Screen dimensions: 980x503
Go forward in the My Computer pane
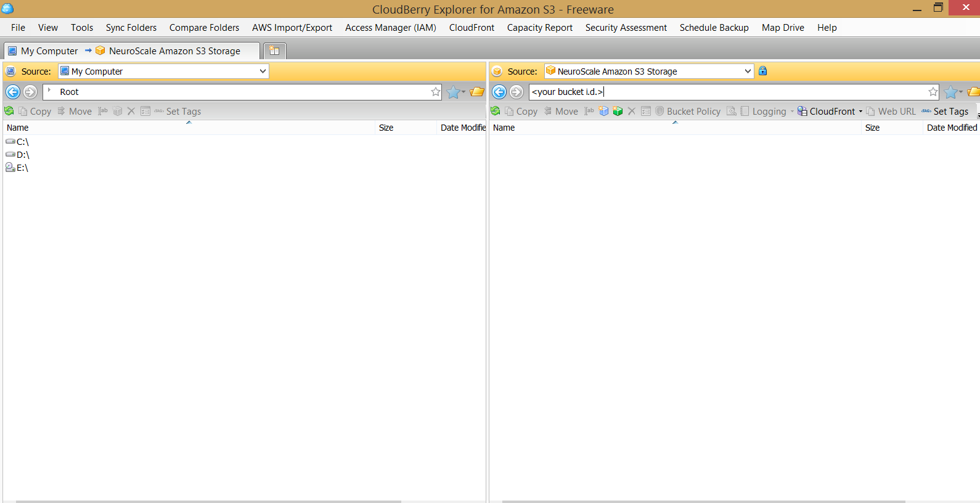click(30, 92)
